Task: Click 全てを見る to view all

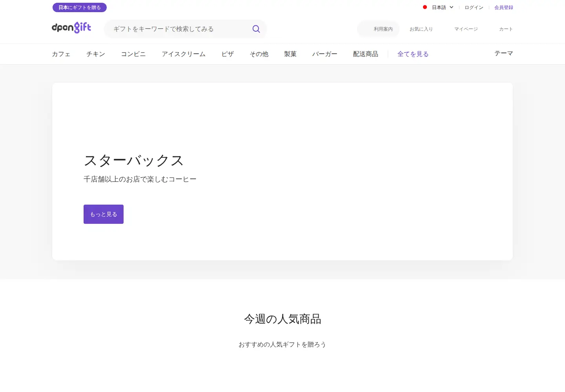Action: (x=413, y=54)
